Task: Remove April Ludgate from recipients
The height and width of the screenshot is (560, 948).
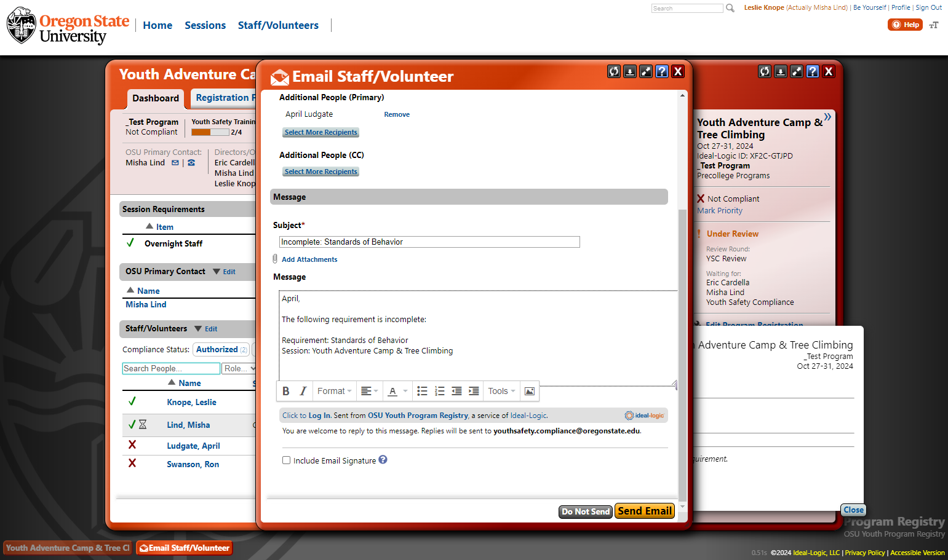Action: click(397, 114)
